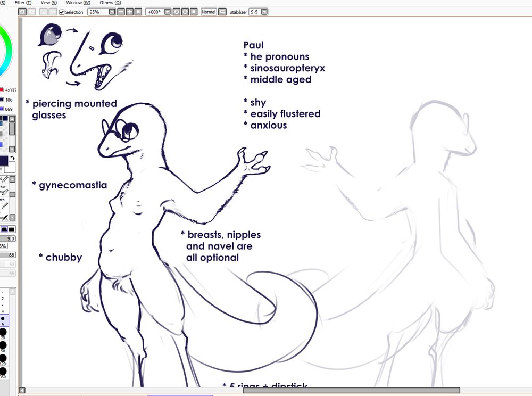Pick brush size 120 preset
Viewport: 532px width, 396px height.
pyautogui.click(x=3, y=360)
